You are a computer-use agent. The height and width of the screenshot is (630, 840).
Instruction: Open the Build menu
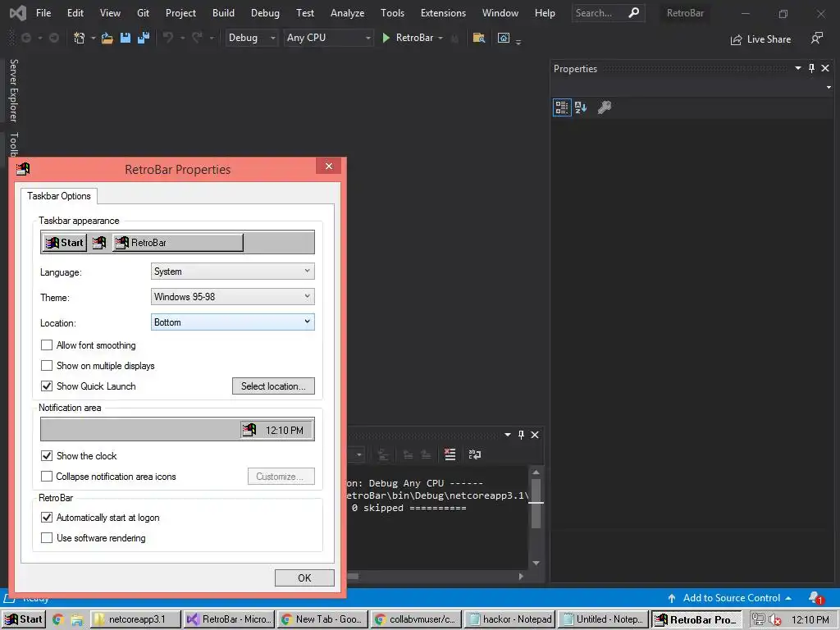pos(223,13)
